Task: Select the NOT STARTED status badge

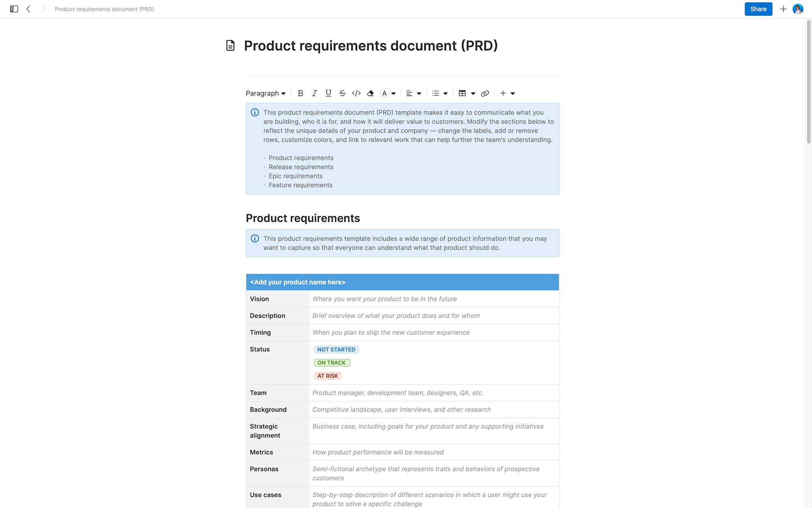Action: (335, 350)
